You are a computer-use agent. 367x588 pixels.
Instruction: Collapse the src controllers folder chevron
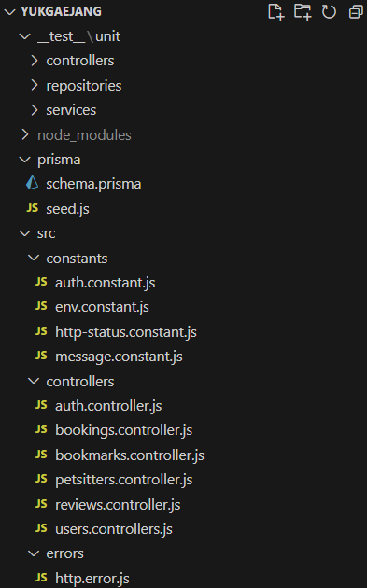pyautogui.click(x=34, y=381)
